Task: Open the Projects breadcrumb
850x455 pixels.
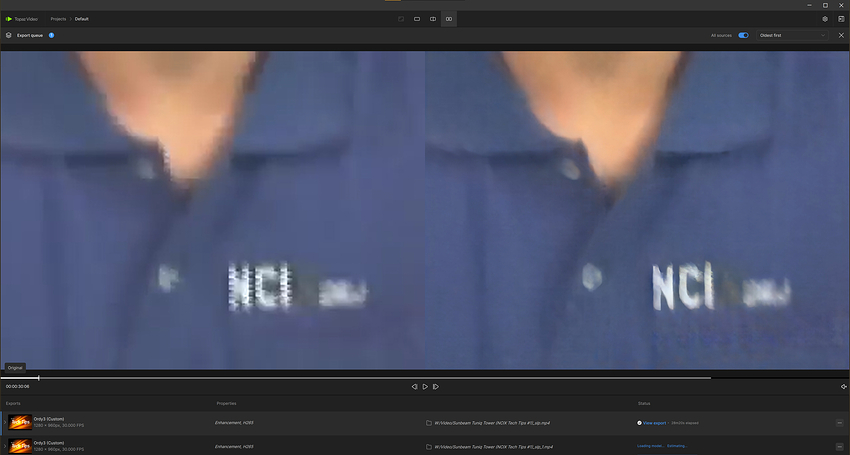Action: pos(58,19)
